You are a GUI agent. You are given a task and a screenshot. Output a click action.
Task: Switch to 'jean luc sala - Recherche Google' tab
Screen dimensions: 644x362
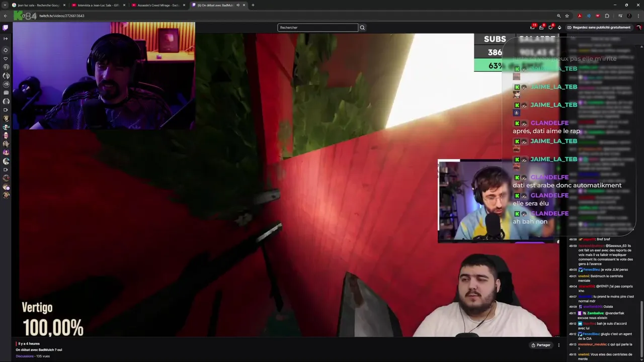pyautogui.click(x=38, y=5)
